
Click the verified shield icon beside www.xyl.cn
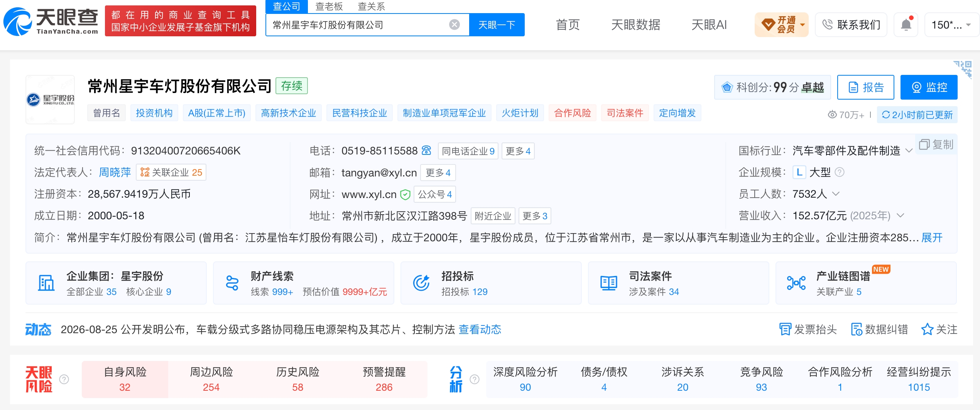[x=405, y=194]
